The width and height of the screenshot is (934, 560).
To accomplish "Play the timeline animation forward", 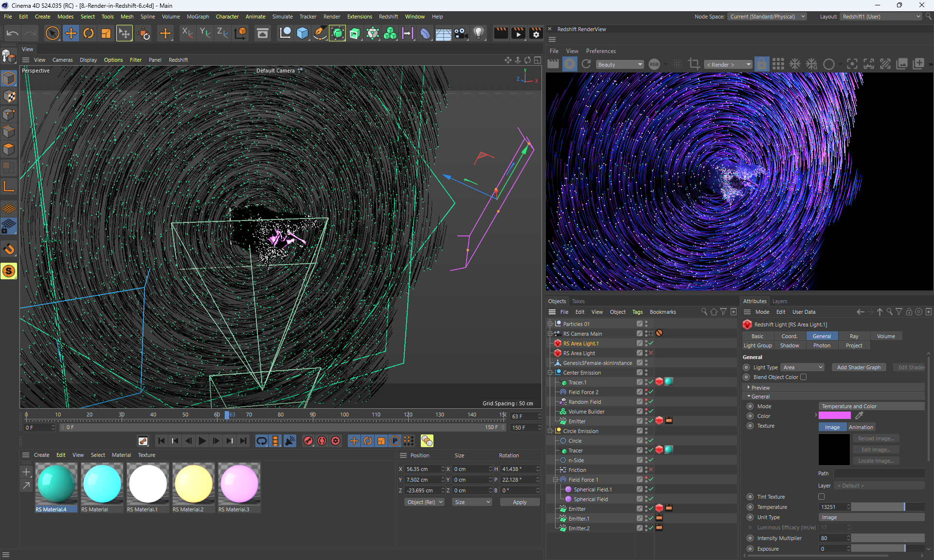I will click(x=202, y=441).
